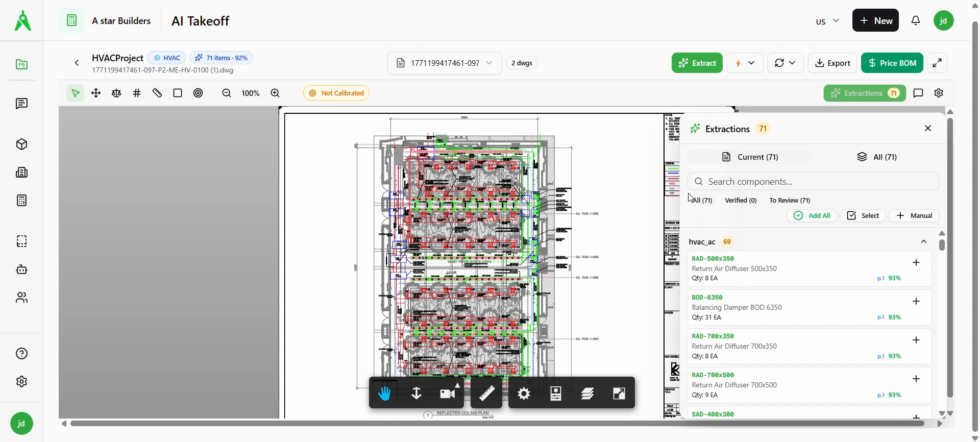This screenshot has width=980, height=442.
Task: Click the hash count tool
Action: 137,93
